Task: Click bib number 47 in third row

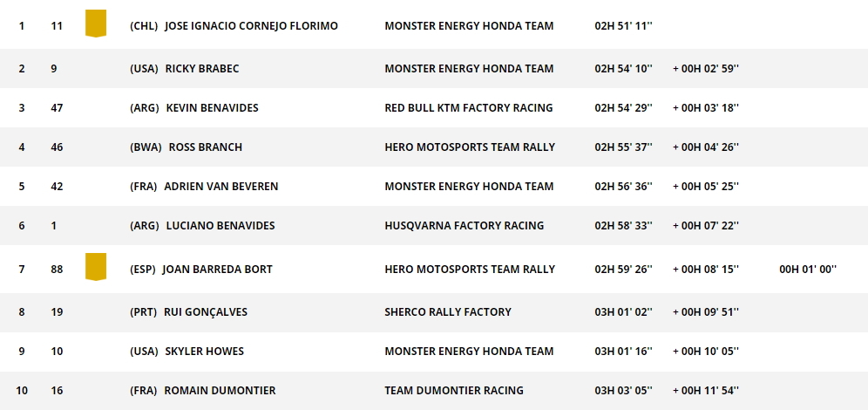Action: click(x=58, y=108)
